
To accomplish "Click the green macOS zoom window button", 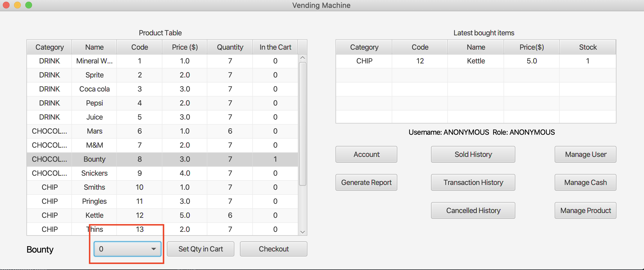I will (29, 5).
